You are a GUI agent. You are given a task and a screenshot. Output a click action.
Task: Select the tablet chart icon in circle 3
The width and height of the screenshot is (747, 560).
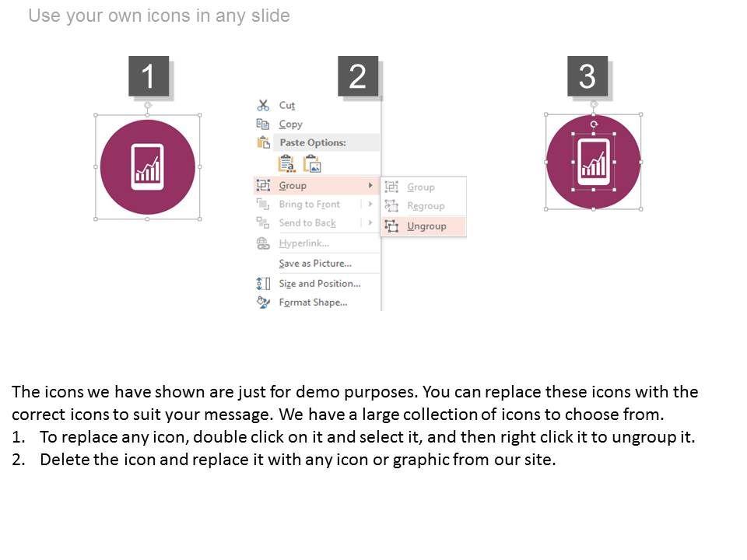pos(593,162)
